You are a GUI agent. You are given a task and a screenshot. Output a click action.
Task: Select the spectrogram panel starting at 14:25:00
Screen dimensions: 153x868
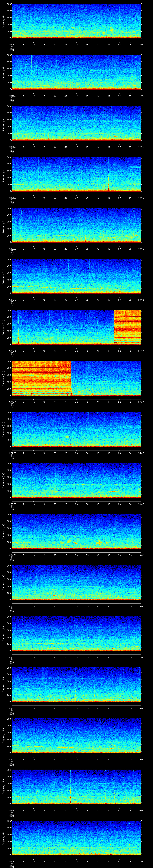[76, 583]
